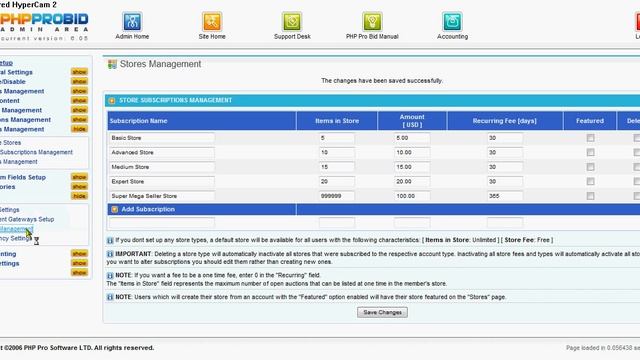Screen dimensions: 640x360
Task: Open Currency Settings in sidebar
Action: pyautogui.click(x=15, y=238)
